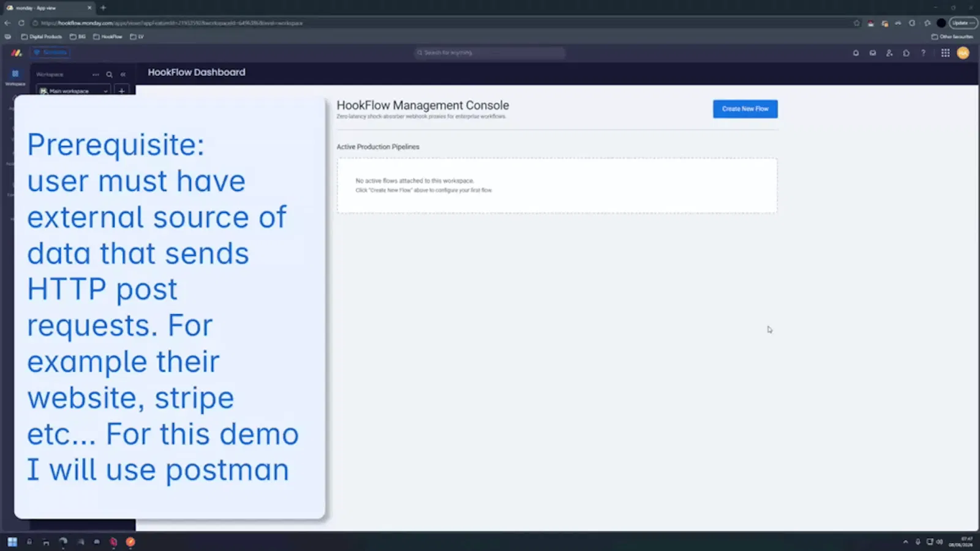Open the orange user avatar menu
Screen dimensions: 980x551
click(x=963, y=53)
